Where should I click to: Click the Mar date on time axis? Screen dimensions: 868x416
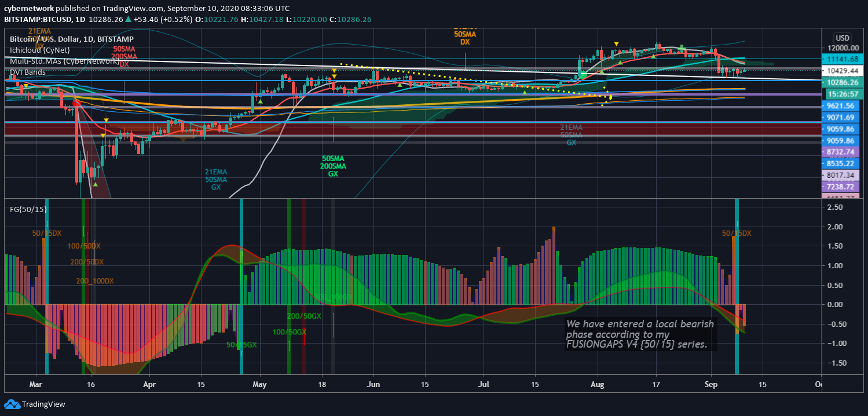(x=36, y=384)
